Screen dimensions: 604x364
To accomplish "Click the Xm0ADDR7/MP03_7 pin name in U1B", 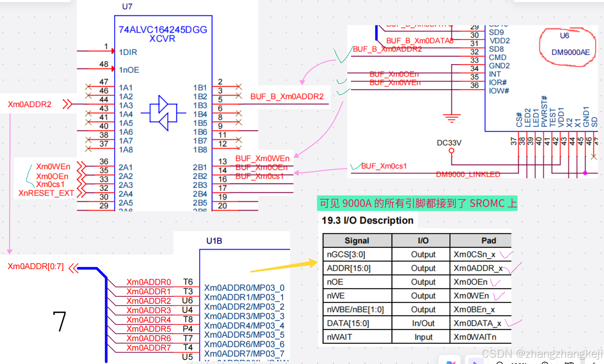I will pyautogui.click(x=244, y=354).
